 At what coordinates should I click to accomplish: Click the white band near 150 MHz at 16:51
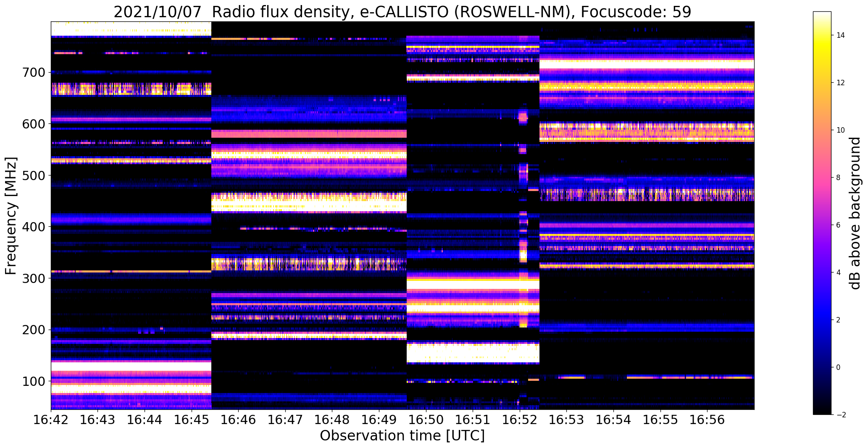[x=473, y=353]
